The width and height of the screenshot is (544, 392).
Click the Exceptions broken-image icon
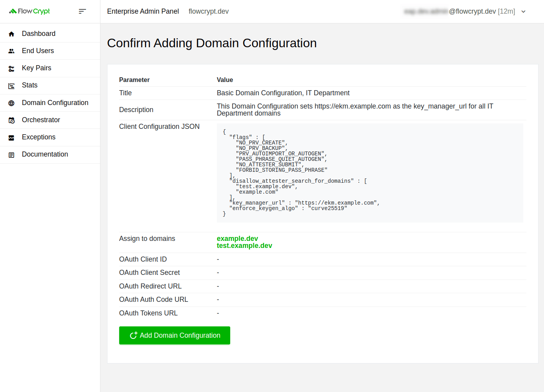click(11, 138)
